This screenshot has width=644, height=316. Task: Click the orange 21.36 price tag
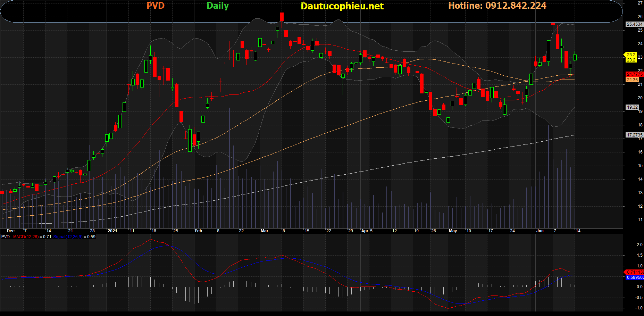pos(632,80)
